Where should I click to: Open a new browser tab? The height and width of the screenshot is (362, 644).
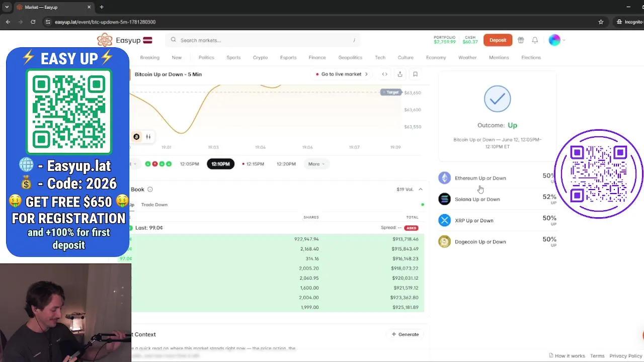pyautogui.click(x=102, y=7)
